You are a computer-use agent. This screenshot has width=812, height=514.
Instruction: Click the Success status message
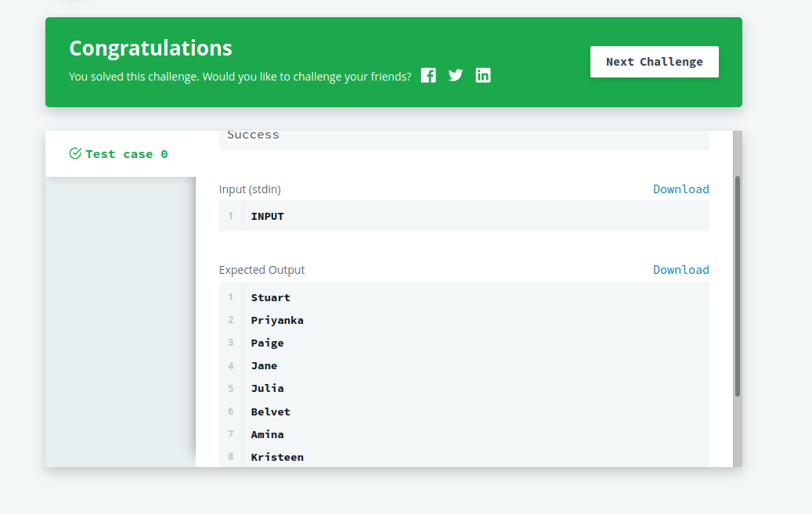253,135
